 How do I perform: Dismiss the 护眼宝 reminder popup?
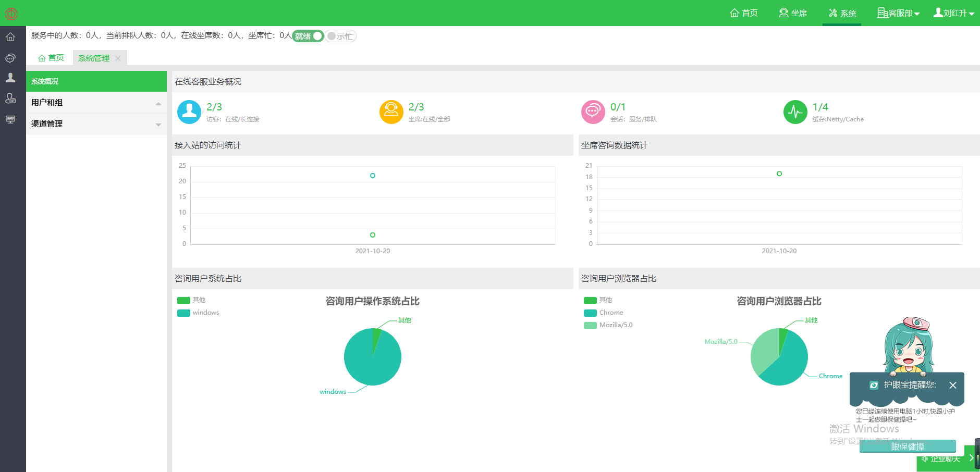(953, 386)
